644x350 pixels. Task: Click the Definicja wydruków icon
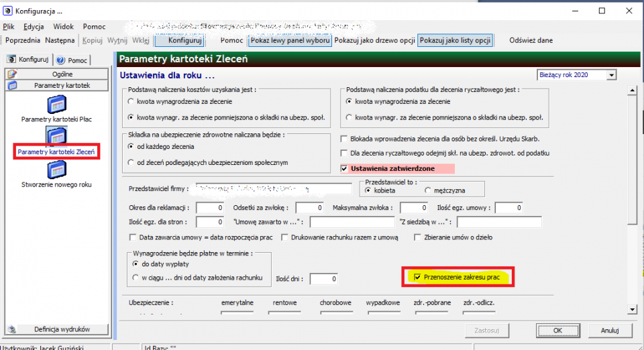point(12,329)
